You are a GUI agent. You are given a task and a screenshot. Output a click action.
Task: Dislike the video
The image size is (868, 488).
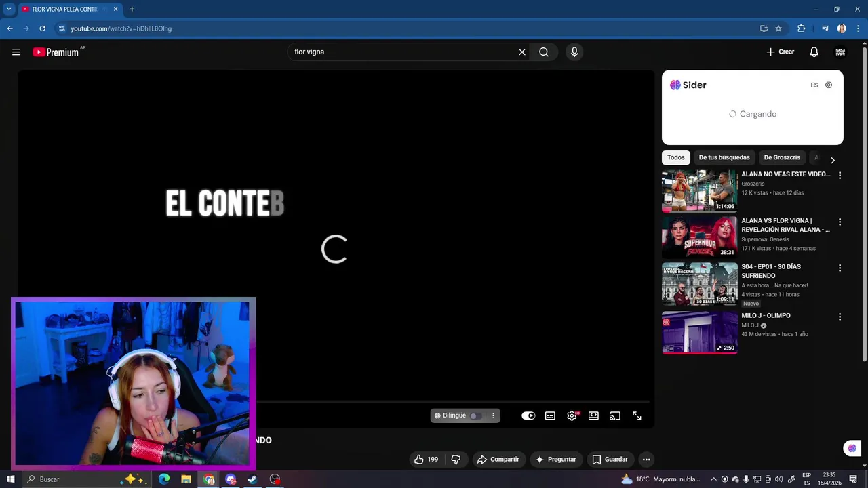[x=456, y=460]
